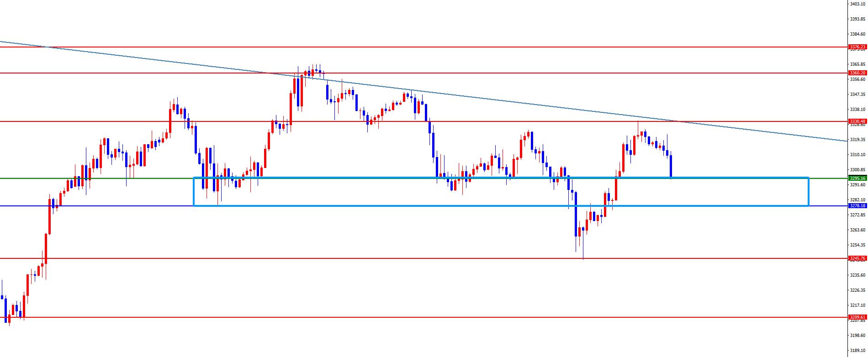Click the latest blue candle on the chart
Viewport: 868px width, 357px height.
671,167
